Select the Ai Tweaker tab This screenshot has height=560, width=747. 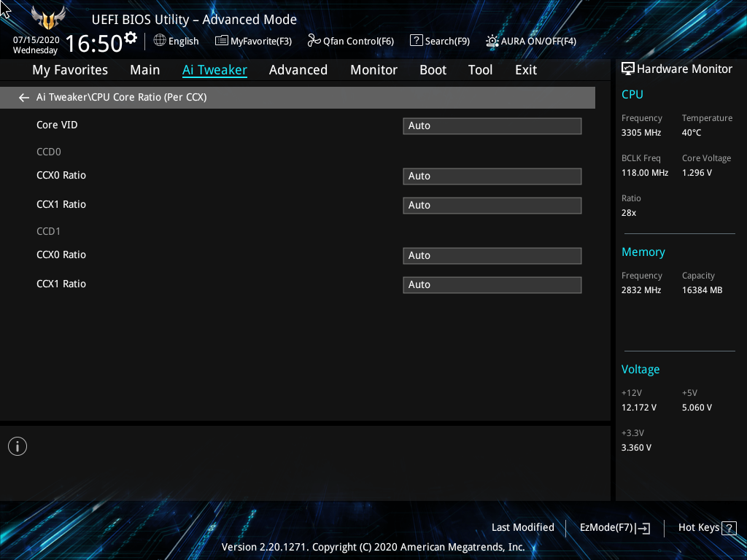click(214, 70)
